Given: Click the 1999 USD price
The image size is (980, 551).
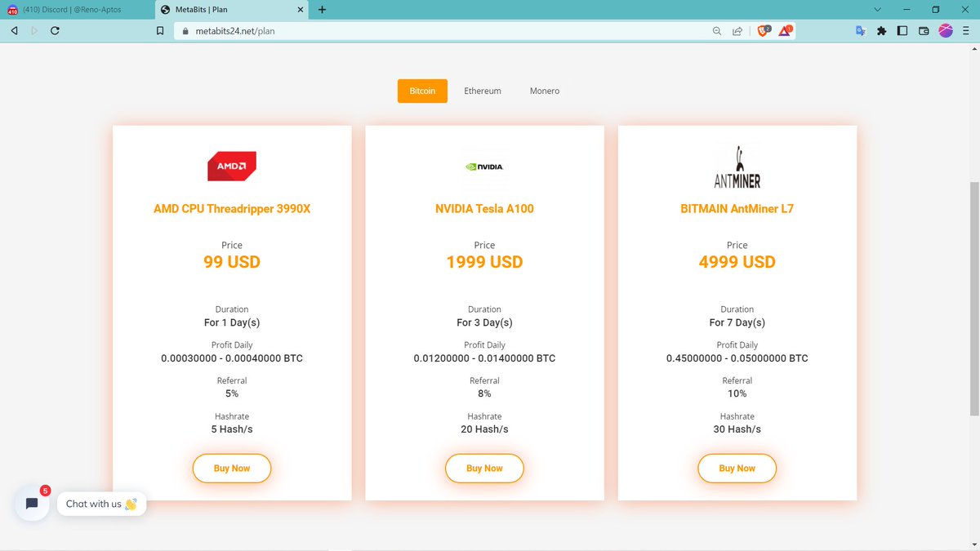Looking at the screenshot, I should (x=484, y=262).
